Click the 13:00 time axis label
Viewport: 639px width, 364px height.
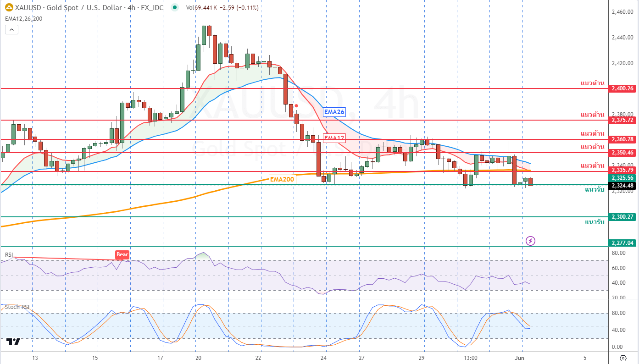pyautogui.click(x=471, y=358)
